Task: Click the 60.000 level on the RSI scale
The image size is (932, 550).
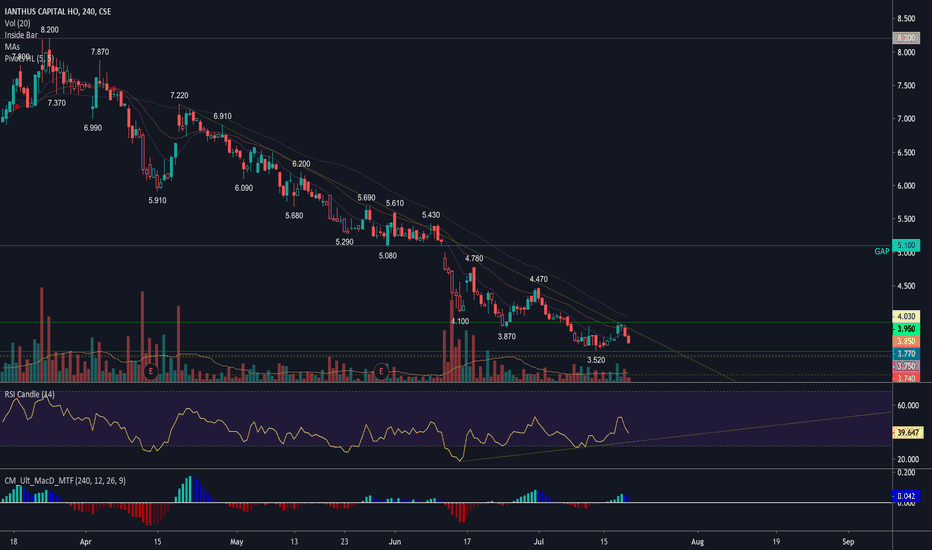Action: (908, 406)
